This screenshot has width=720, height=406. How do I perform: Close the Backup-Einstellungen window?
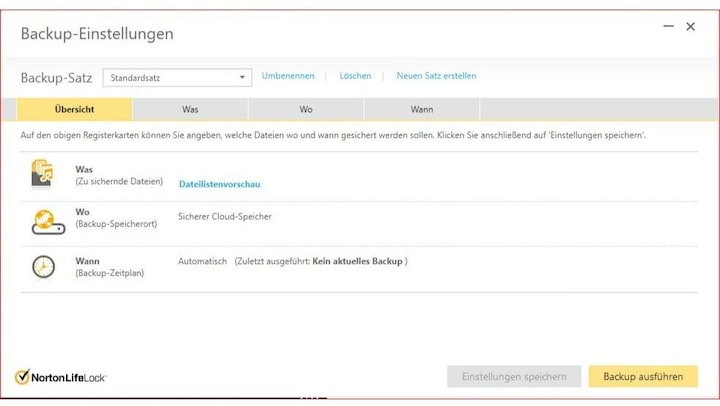(x=691, y=27)
